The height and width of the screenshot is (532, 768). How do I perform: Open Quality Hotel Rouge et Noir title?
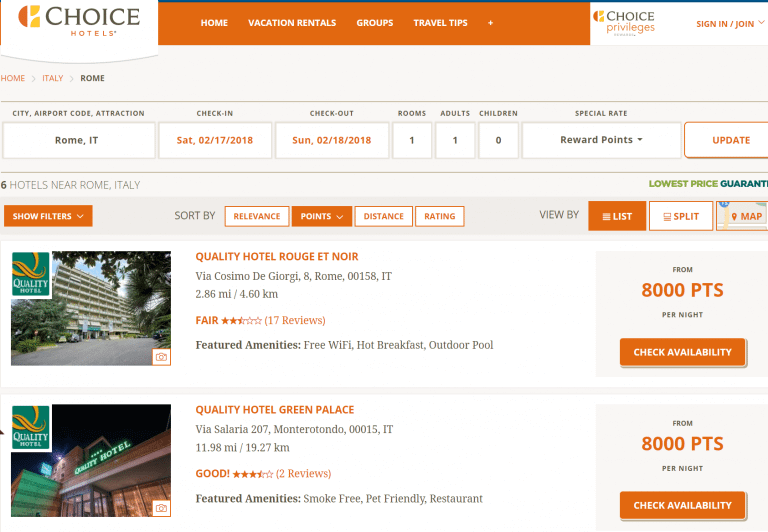(x=277, y=257)
